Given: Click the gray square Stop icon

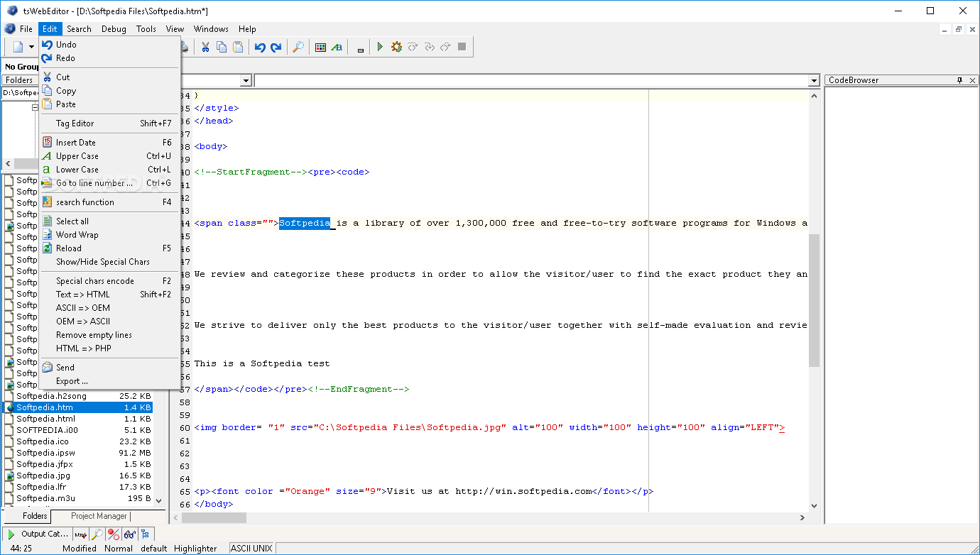Looking at the screenshot, I should pos(462,47).
